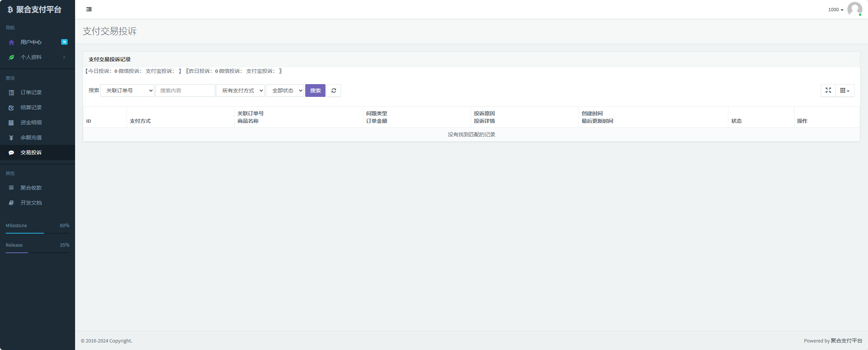Expand the 个人资料 submenu chevron

64,57
